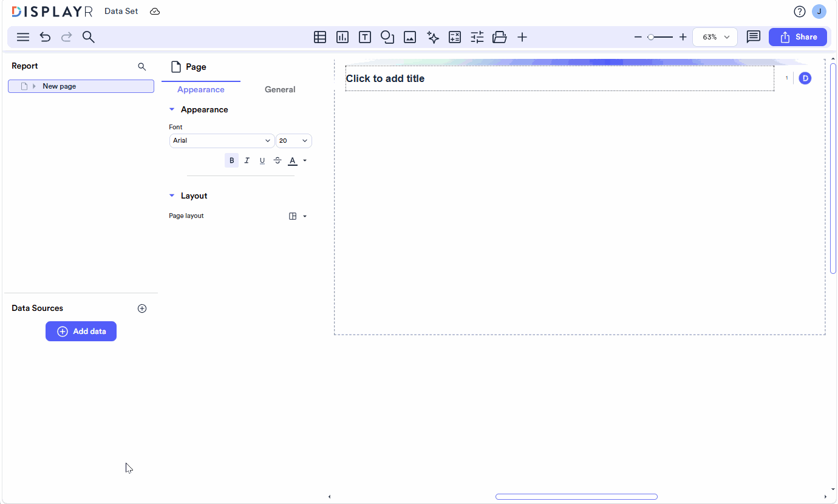Open the filters and controls icon
The image size is (838, 504).
coord(477,37)
